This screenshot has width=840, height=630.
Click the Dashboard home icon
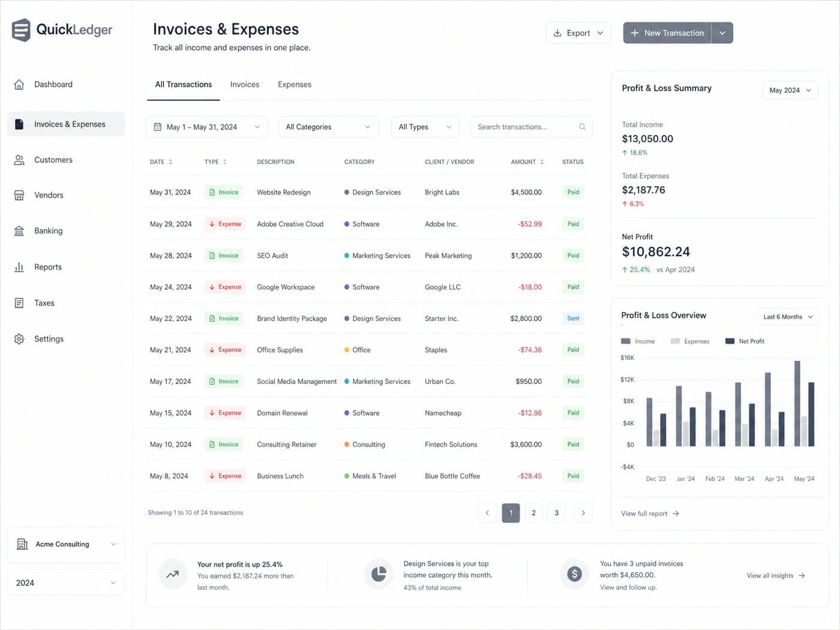tap(19, 85)
